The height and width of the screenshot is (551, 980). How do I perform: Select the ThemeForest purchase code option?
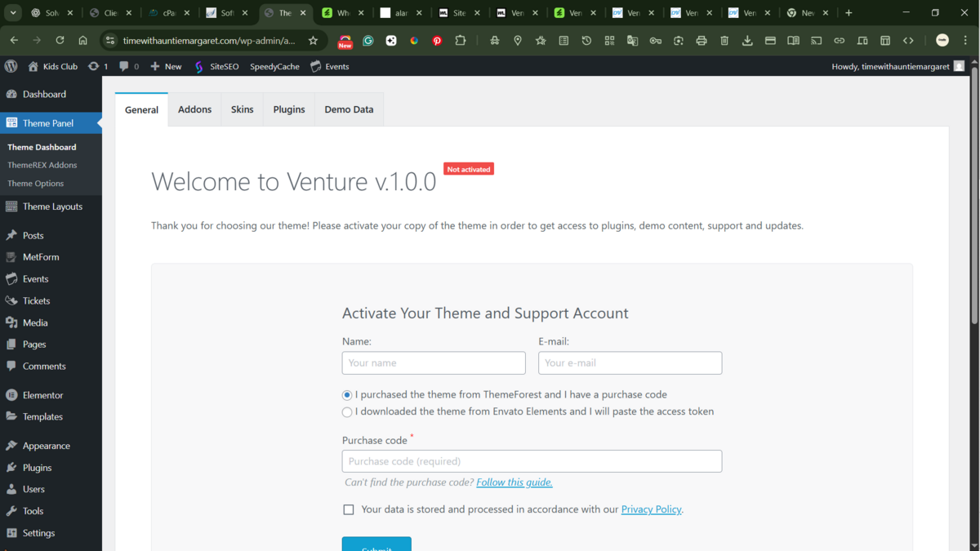tap(347, 395)
